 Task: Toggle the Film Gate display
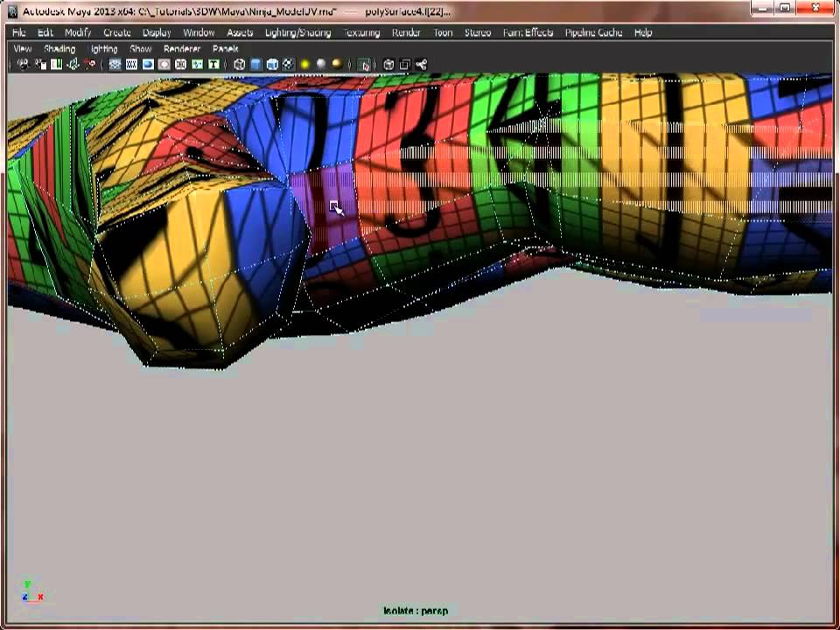(x=131, y=65)
